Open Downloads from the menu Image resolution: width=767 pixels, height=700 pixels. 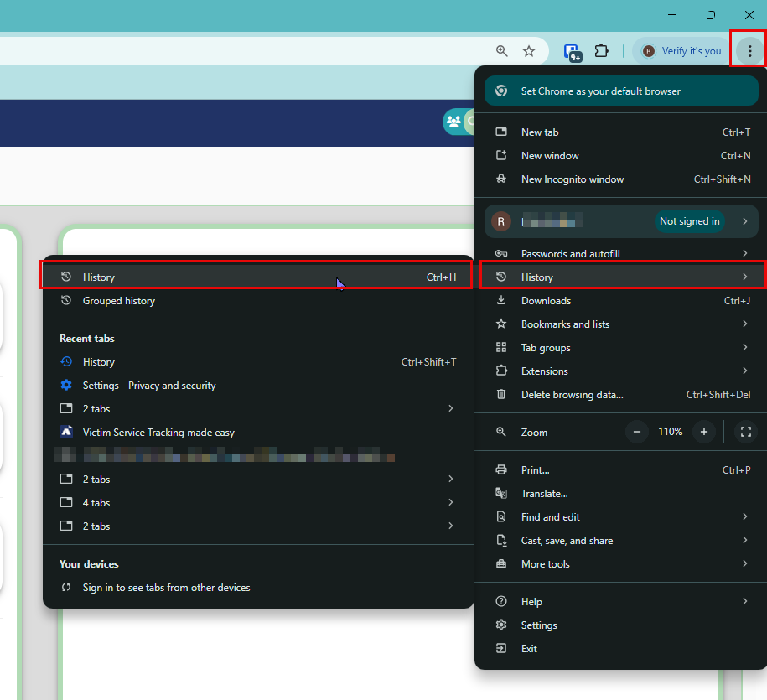pyautogui.click(x=621, y=300)
